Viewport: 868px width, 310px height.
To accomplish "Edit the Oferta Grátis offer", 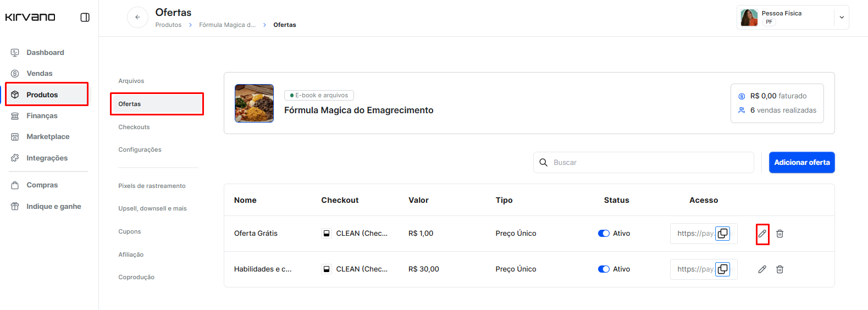I will click(x=762, y=234).
